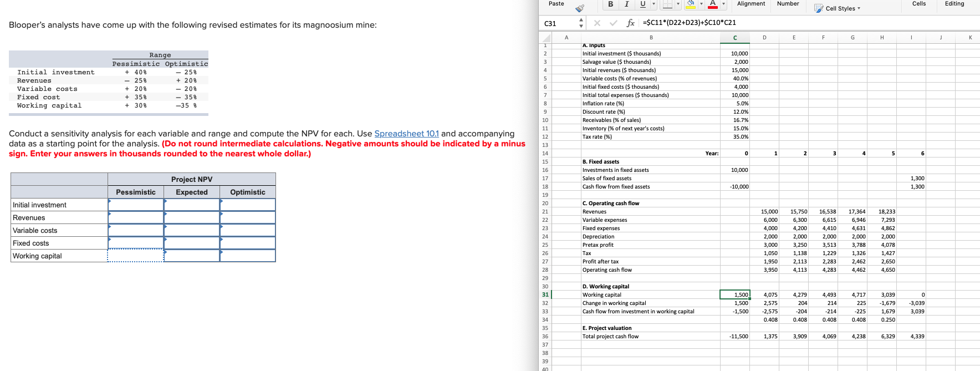The width and height of the screenshot is (980, 371).
Task: Click Revenues Pessimistic answer field
Action: point(136,217)
